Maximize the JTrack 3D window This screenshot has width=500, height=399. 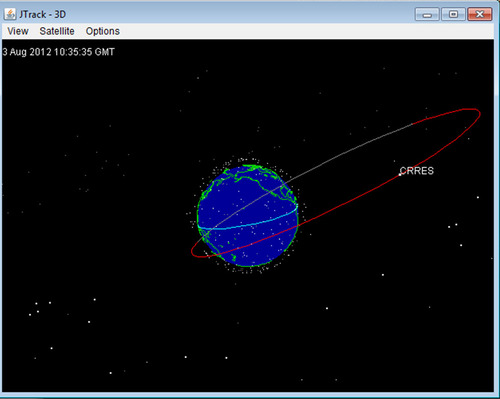click(x=453, y=15)
